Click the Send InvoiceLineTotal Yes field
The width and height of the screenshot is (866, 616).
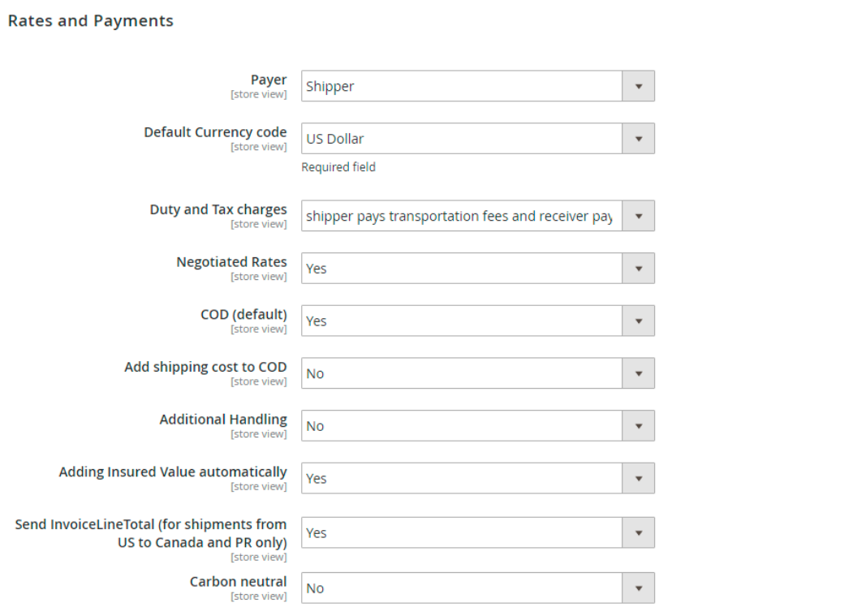pyautogui.click(x=478, y=532)
